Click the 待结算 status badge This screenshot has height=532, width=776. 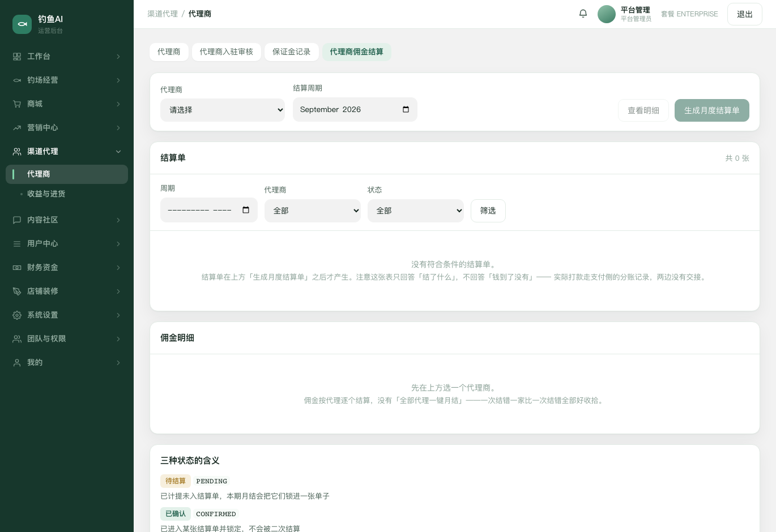click(x=176, y=481)
